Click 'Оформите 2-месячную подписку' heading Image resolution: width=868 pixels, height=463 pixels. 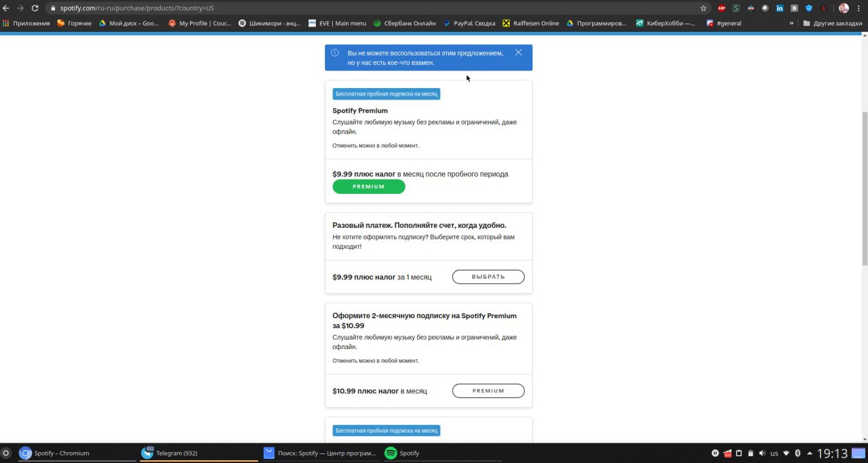click(x=425, y=321)
